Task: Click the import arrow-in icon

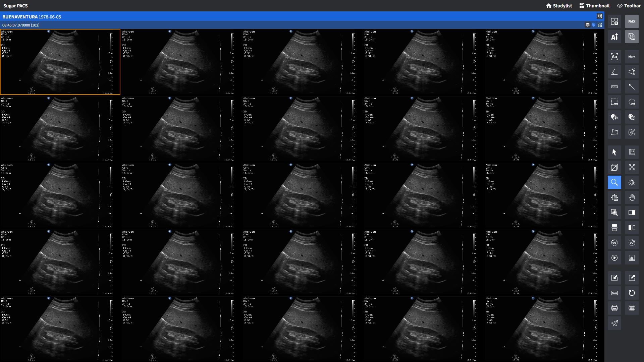Action: coord(614,278)
